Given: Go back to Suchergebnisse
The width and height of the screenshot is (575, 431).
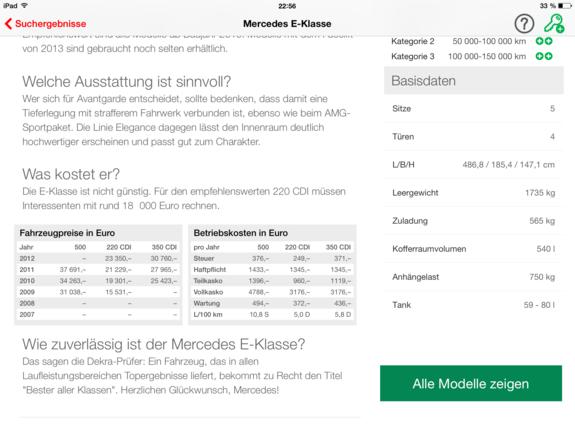Looking at the screenshot, I should pyautogui.click(x=45, y=24).
